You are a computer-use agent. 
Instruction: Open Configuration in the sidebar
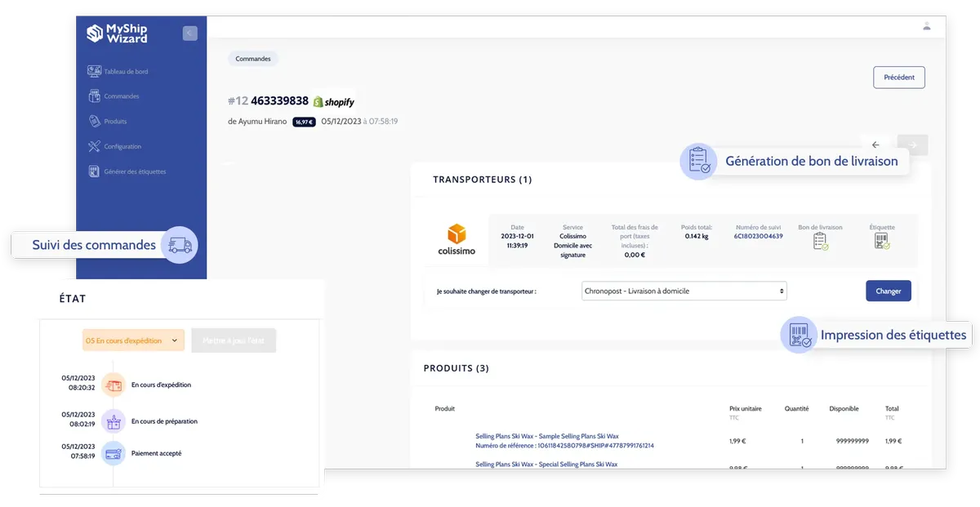click(122, 147)
